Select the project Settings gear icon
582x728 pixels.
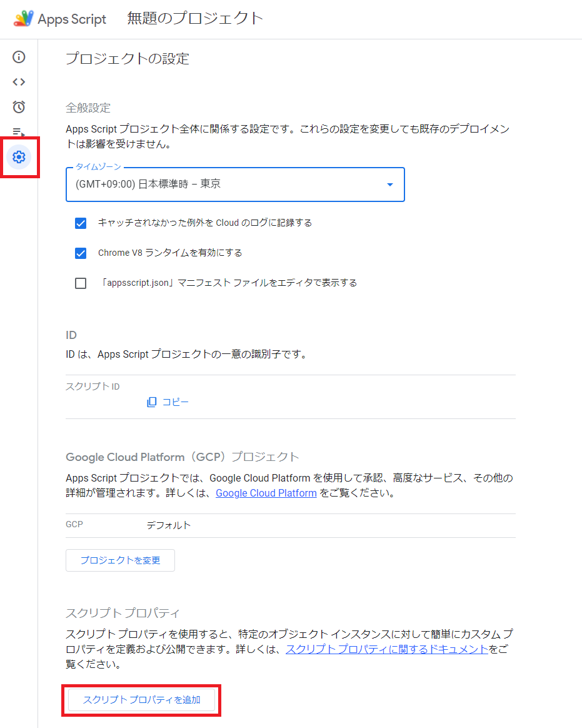point(19,157)
